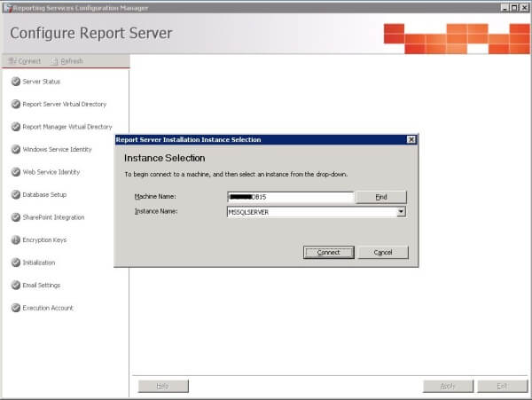Open the Initialization section
532x400 pixels.
click(x=39, y=263)
